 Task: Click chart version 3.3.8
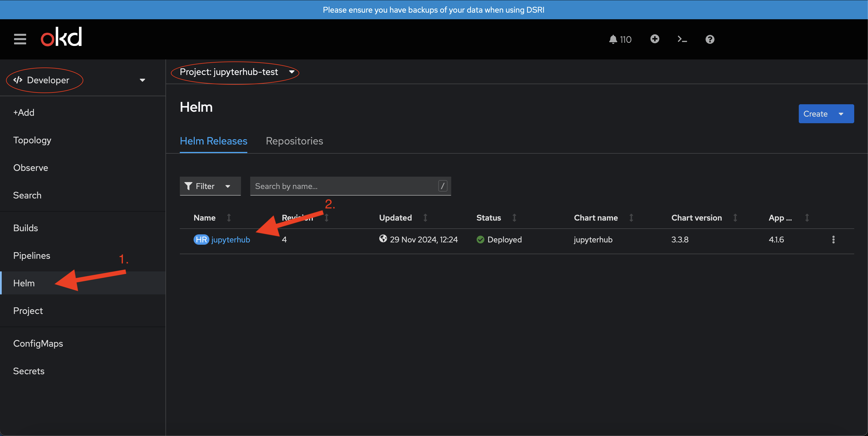(680, 240)
